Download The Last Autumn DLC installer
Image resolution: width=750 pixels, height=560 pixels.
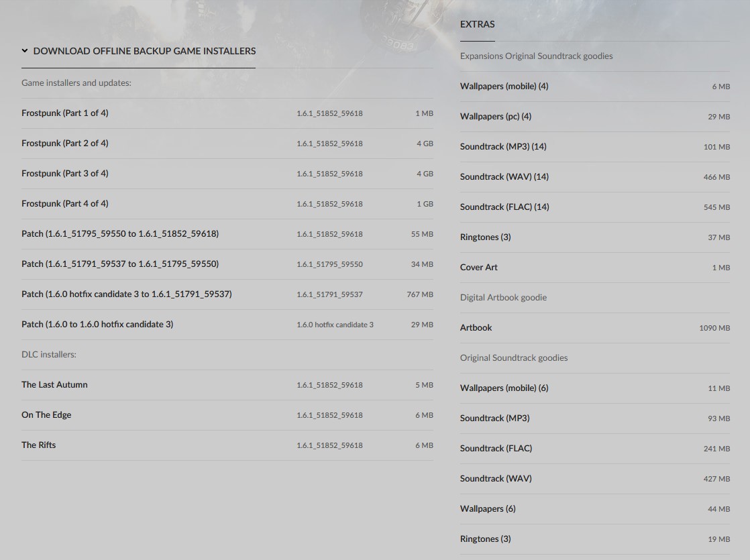[x=227, y=385]
